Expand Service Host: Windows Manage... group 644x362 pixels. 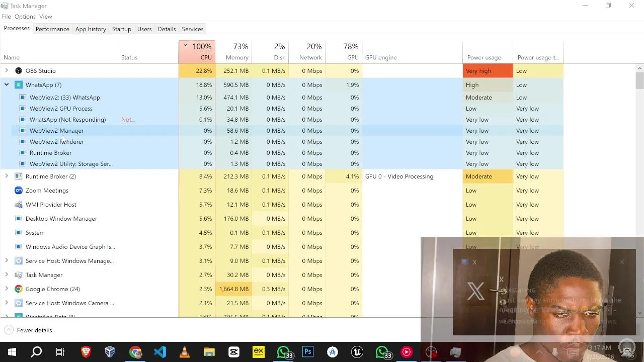[x=7, y=261]
